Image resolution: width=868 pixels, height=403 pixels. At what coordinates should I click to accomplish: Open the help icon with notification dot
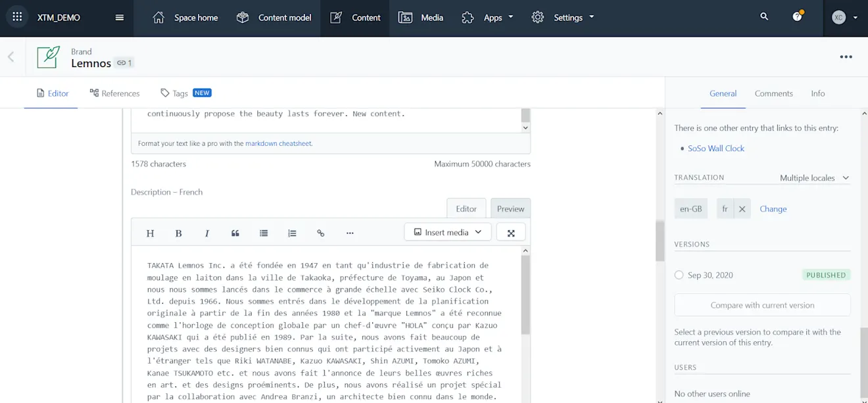click(798, 16)
